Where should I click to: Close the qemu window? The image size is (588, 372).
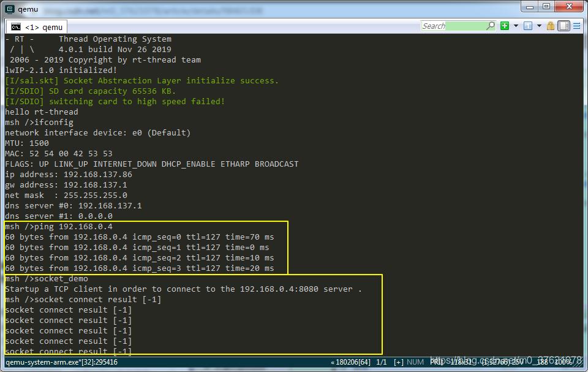click(569, 6)
